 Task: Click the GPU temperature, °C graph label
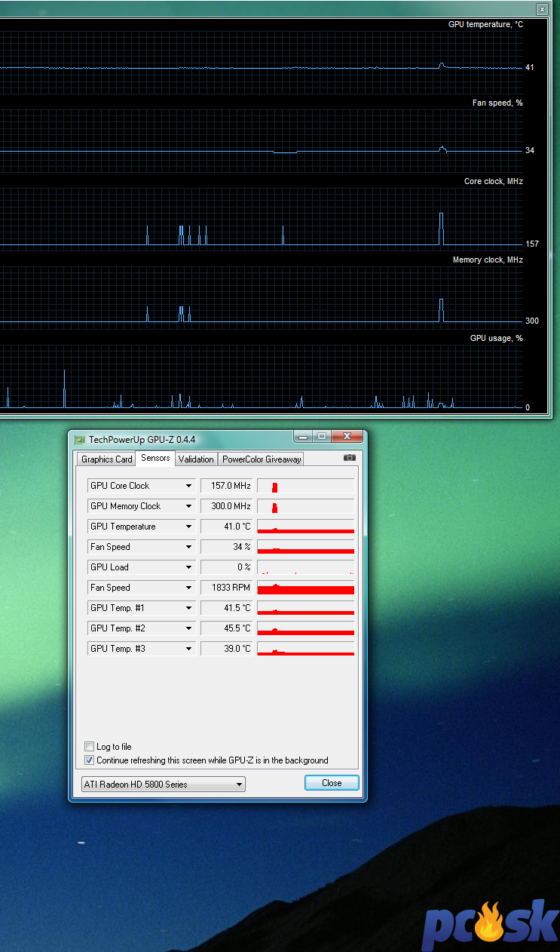(485, 24)
